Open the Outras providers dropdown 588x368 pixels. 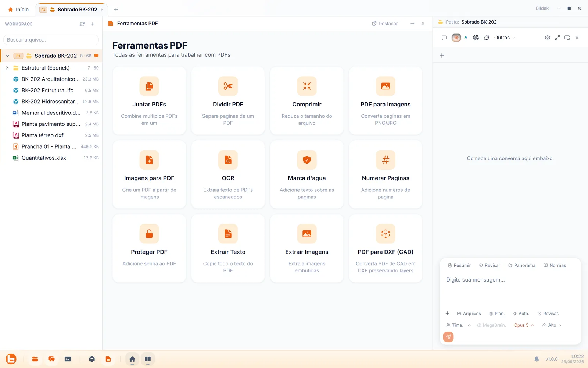pyautogui.click(x=505, y=38)
